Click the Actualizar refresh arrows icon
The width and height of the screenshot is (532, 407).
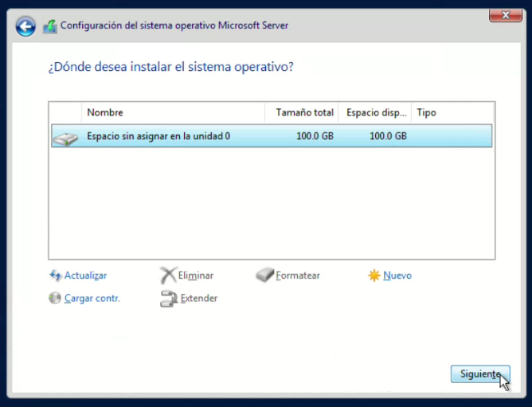[x=55, y=276]
